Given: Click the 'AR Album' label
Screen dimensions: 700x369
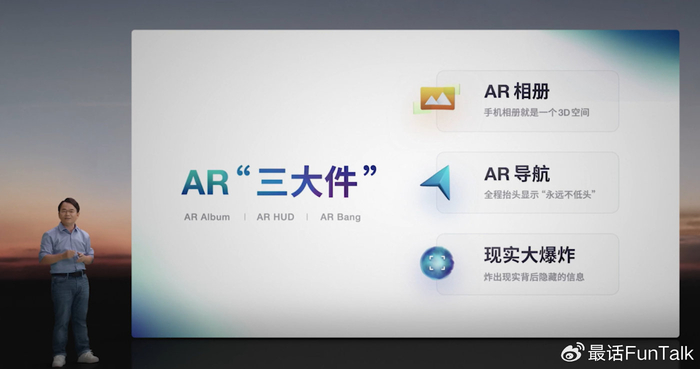Looking at the screenshot, I should tap(207, 217).
